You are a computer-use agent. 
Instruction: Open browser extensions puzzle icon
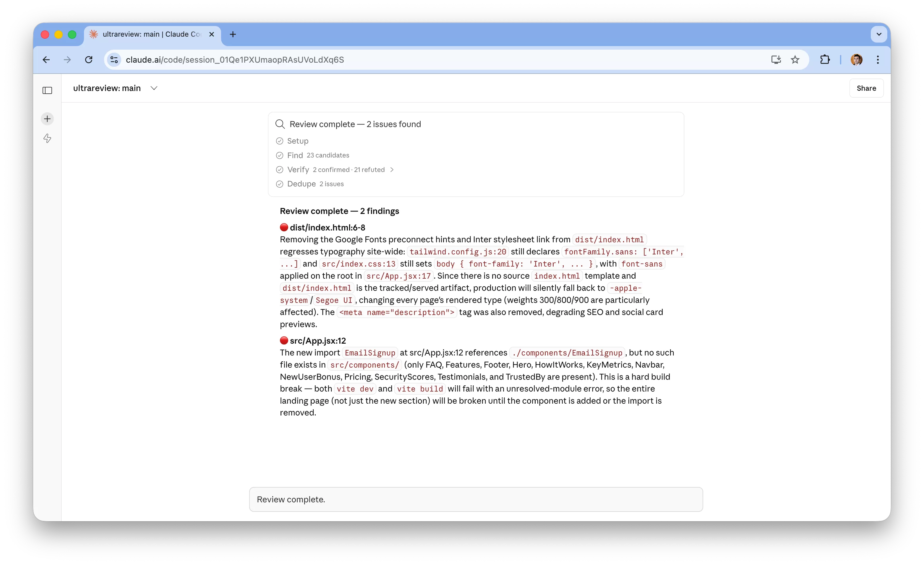coord(825,60)
